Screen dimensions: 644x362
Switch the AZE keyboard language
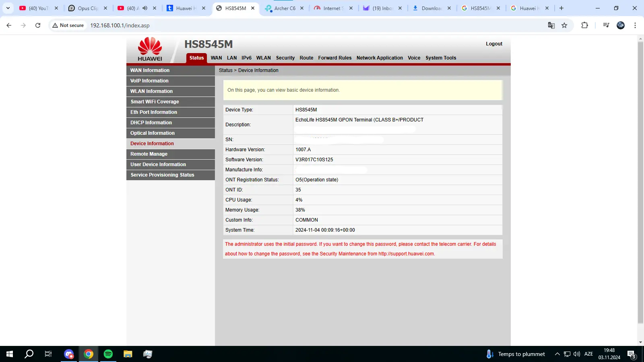(x=588, y=354)
